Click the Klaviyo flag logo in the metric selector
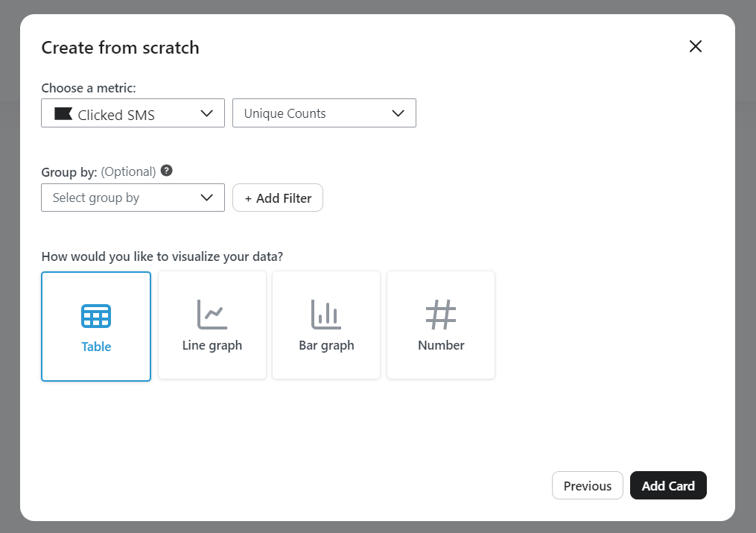This screenshot has width=756, height=533. tap(63, 113)
